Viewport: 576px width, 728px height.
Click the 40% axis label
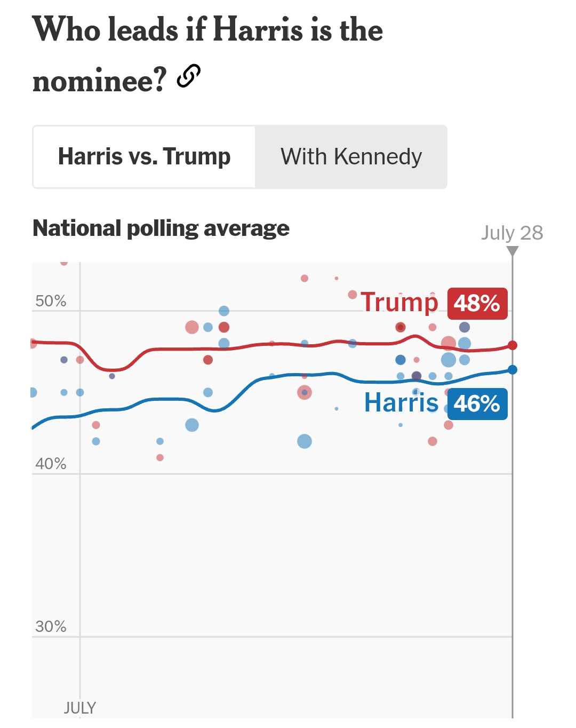click(x=51, y=464)
